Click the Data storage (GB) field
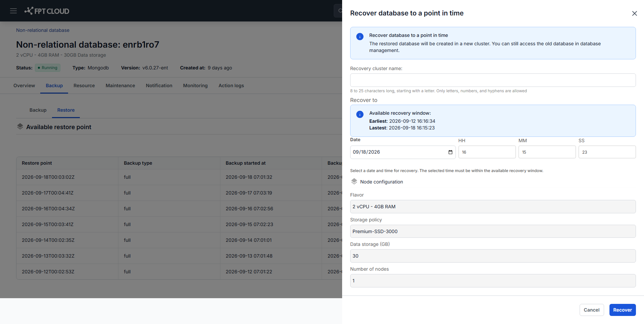Screen dimensions: 644x324 [x=493, y=256]
